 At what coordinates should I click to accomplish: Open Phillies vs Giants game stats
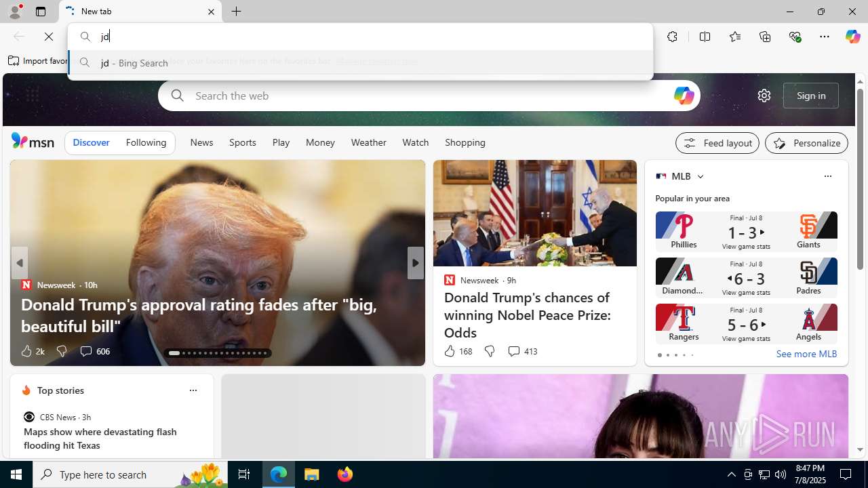(746, 232)
